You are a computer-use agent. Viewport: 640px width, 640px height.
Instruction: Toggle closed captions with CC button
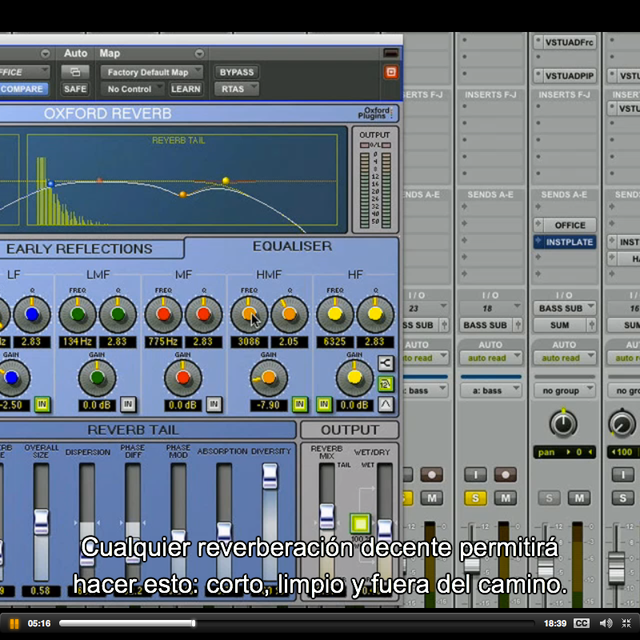pos(581,623)
